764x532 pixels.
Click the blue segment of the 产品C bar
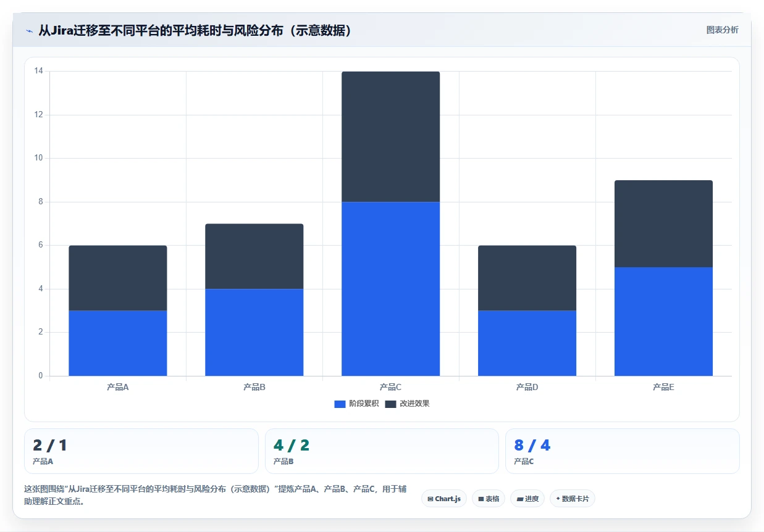[391, 289]
